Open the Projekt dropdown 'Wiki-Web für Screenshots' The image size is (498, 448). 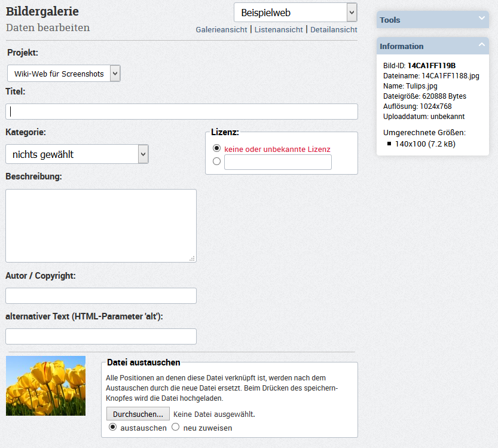click(63, 74)
